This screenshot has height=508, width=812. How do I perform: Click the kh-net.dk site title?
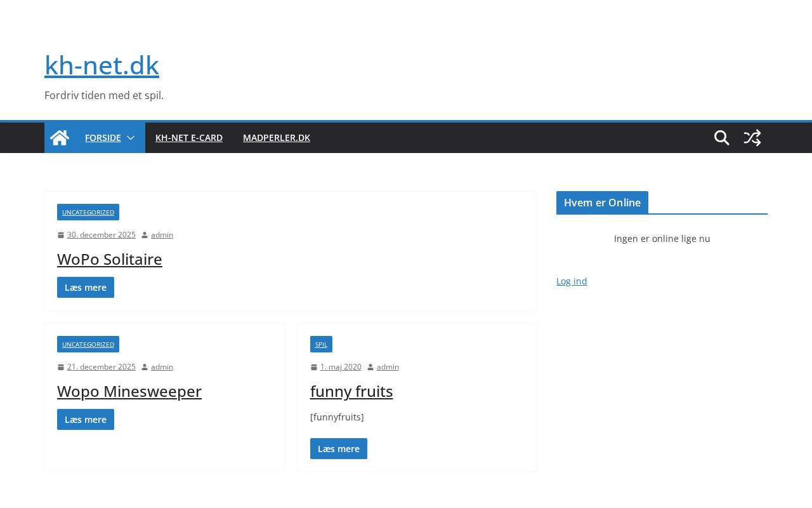point(101,65)
